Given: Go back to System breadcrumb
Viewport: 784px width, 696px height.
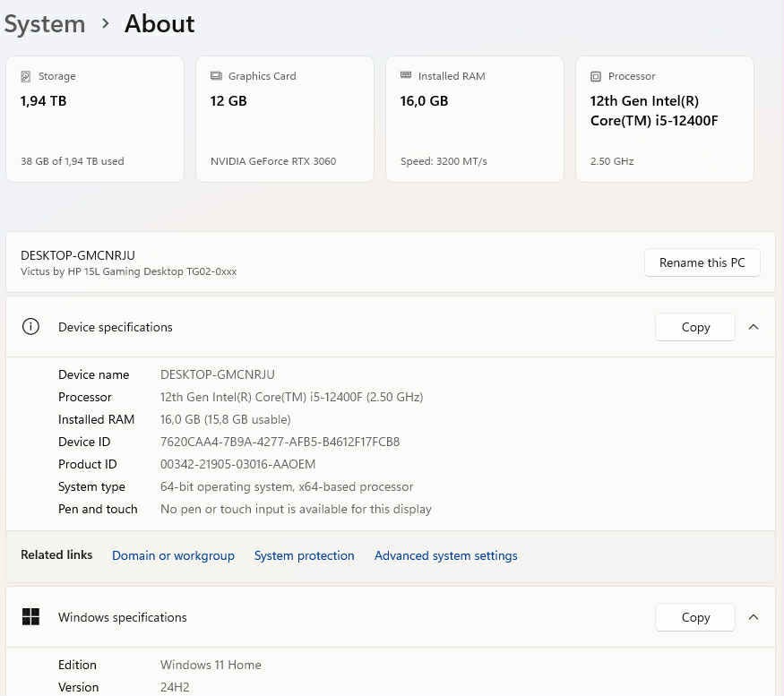Looking at the screenshot, I should click(x=44, y=24).
